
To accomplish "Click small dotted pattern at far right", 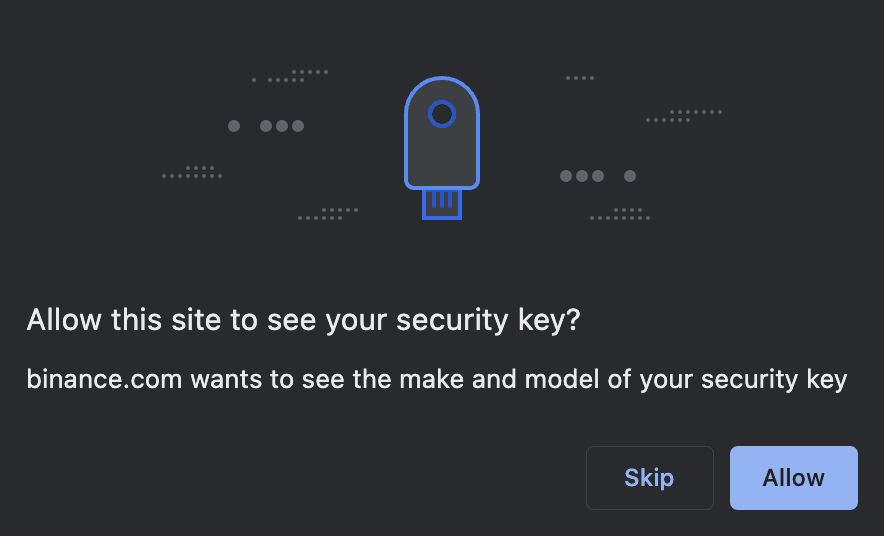I will pyautogui.click(x=684, y=116).
